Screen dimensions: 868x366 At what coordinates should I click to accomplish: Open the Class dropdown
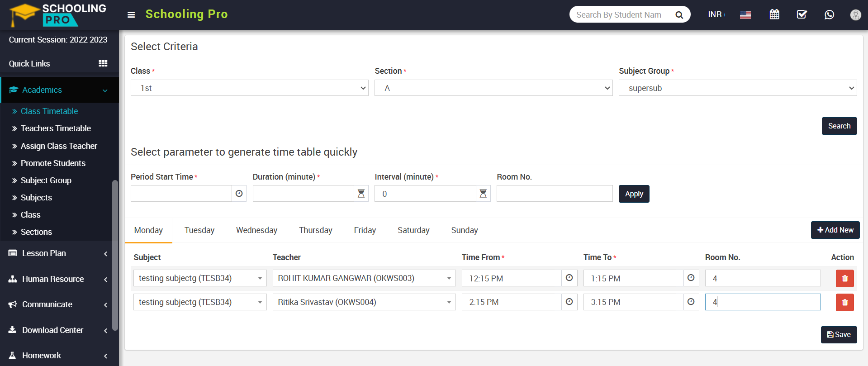coord(249,88)
